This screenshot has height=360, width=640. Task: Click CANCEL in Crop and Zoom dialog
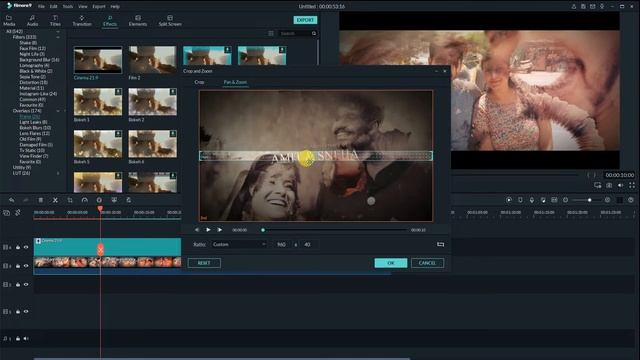click(427, 263)
